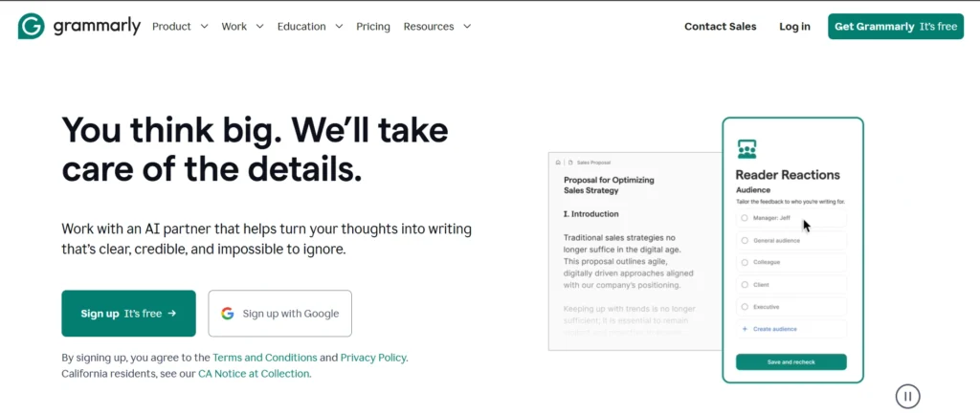The image size is (980, 414).
Task: Choose the General audience radio option
Action: click(745, 240)
